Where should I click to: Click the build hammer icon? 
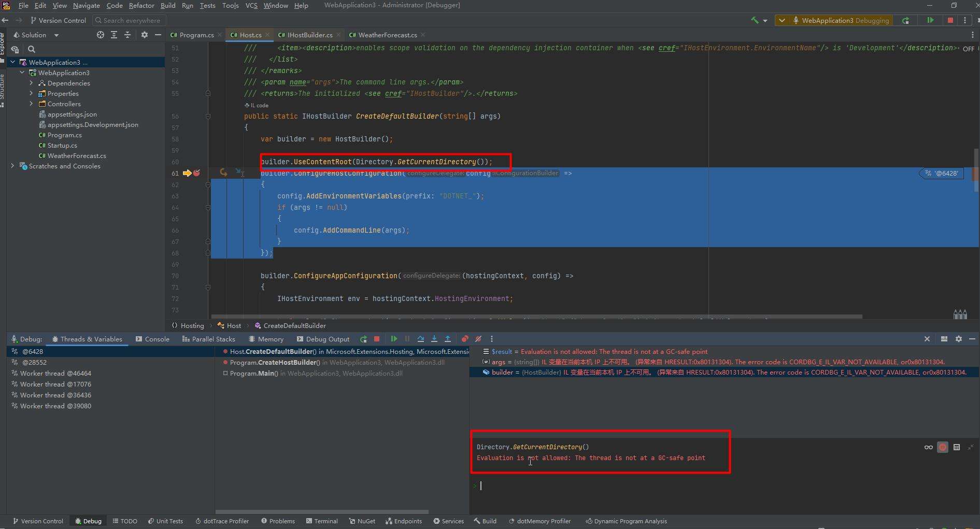[x=755, y=20]
